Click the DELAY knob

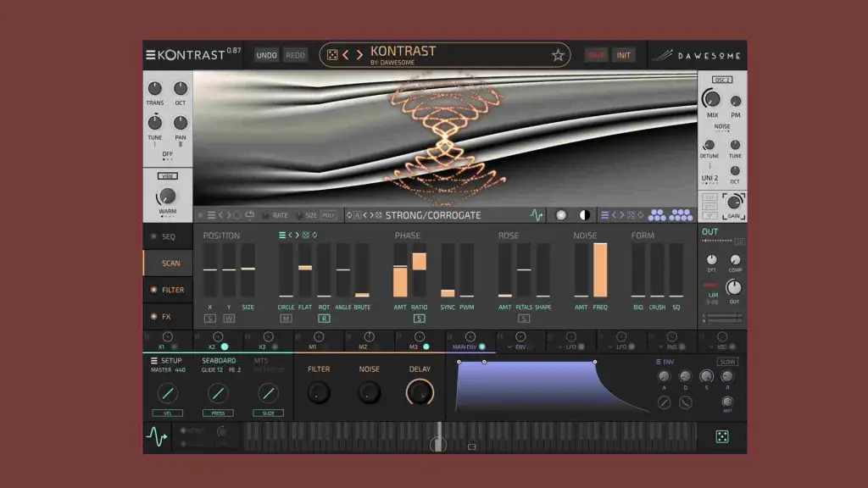click(x=420, y=391)
